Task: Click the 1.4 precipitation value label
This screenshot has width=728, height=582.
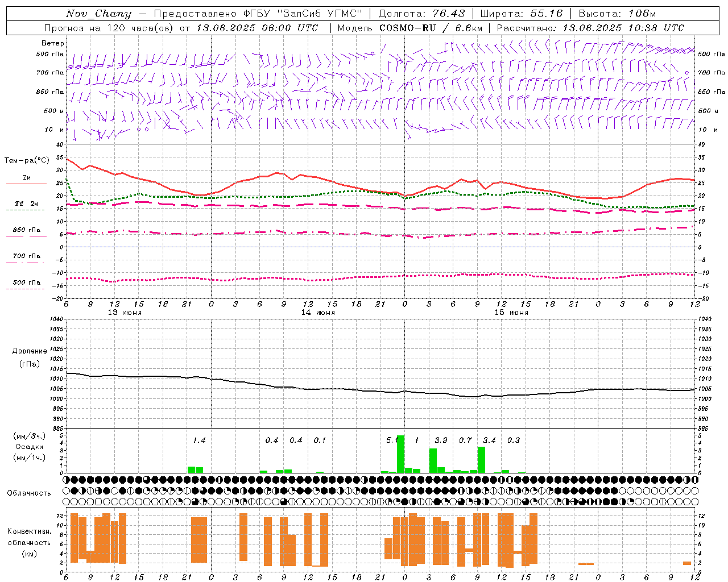Action: point(199,440)
